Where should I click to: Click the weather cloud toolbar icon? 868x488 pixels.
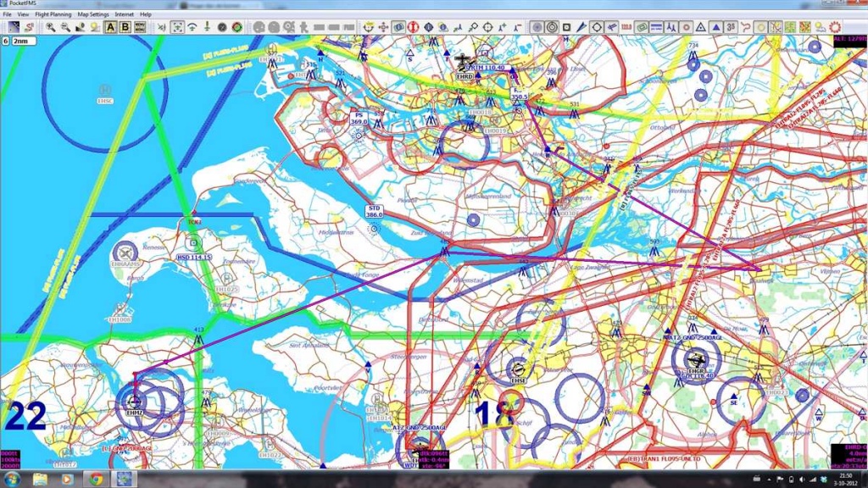[820, 27]
